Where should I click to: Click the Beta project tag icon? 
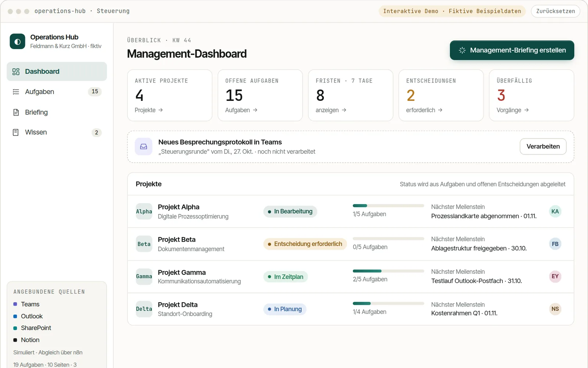click(x=144, y=244)
